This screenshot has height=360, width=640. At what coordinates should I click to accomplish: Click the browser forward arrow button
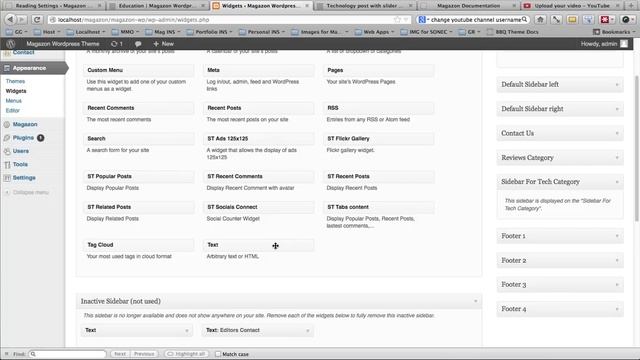(21, 19)
